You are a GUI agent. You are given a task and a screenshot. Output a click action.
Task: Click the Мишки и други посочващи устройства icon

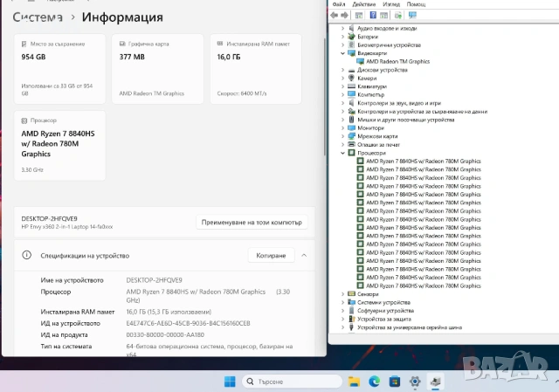(351, 120)
